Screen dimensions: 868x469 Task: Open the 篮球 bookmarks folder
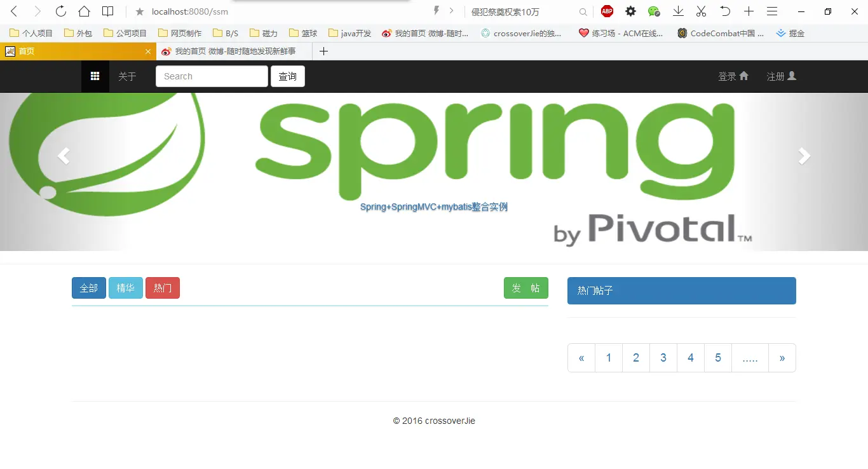[303, 33]
